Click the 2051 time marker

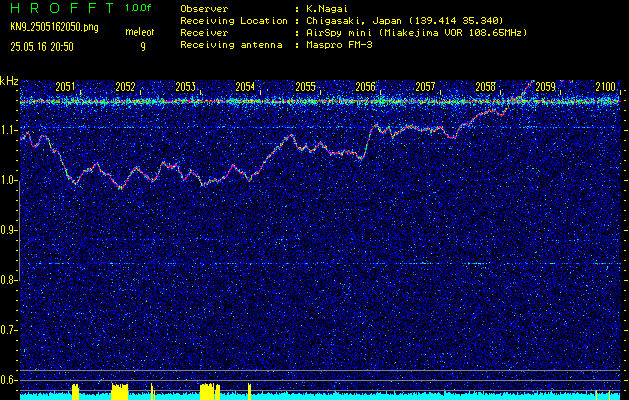coord(65,87)
